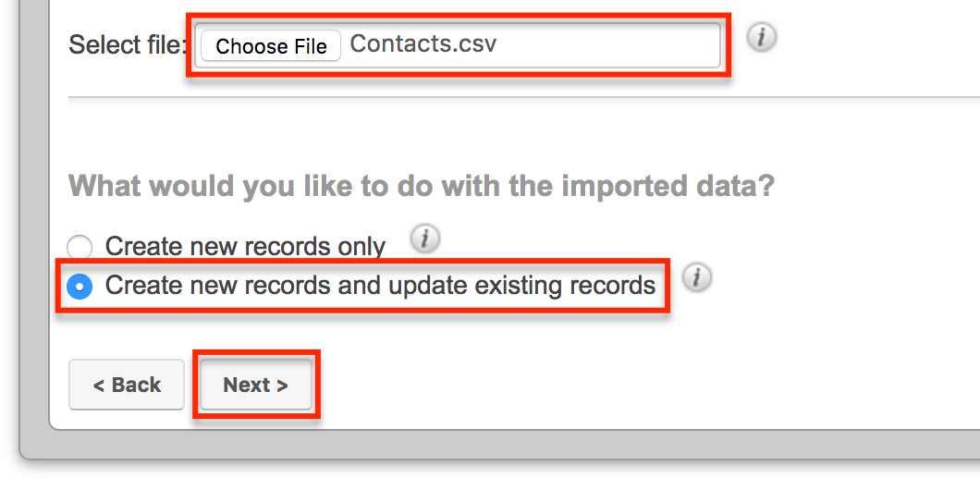Show info icon beside update existing records option

click(696, 277)
